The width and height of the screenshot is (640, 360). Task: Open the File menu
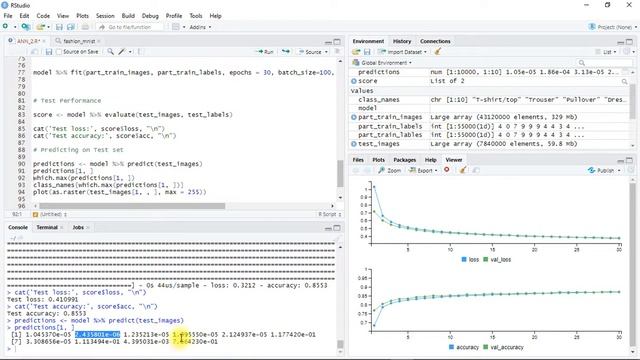point(8,16)
